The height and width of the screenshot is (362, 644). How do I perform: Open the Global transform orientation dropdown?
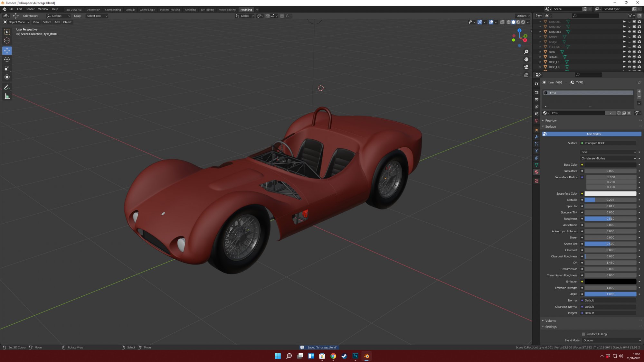244,16
